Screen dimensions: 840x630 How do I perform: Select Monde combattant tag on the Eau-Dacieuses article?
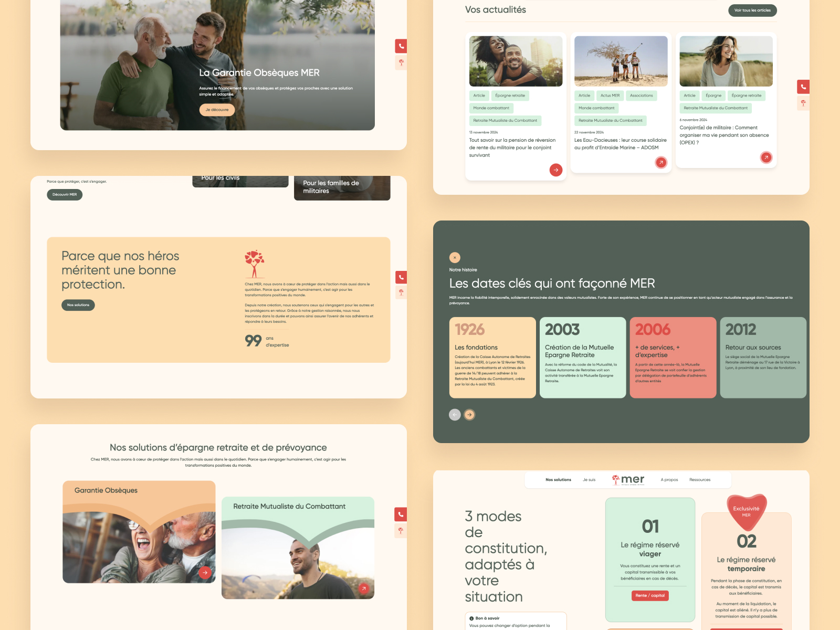[596, 108]
